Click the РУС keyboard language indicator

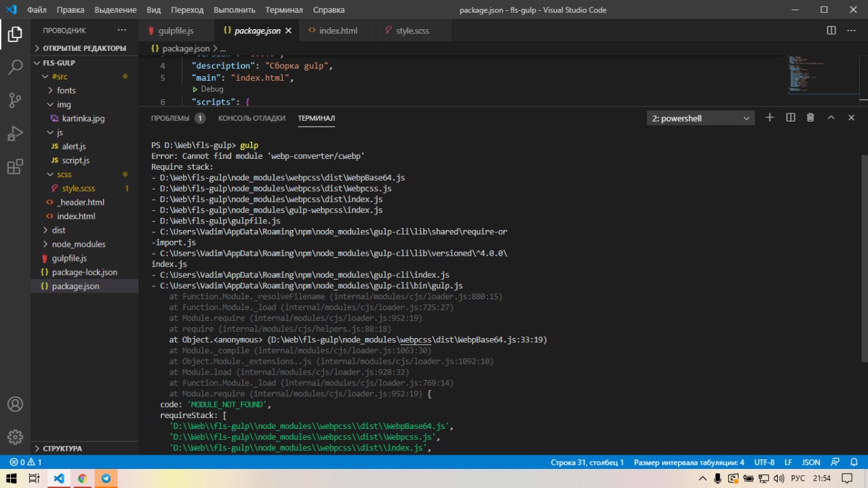point(798,478)
